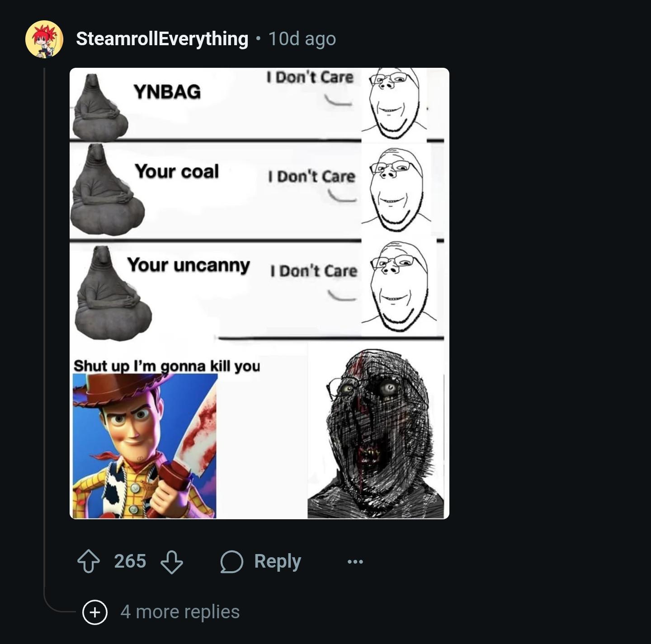
Task: Click the "10d ago" timestamp
Action: (302, 39)
